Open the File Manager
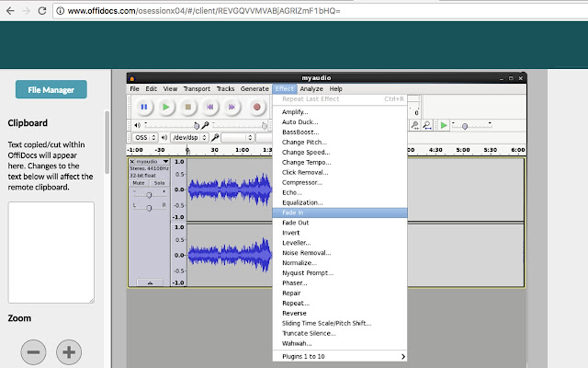This screenshot has height=368, width=588. [51, 89]
